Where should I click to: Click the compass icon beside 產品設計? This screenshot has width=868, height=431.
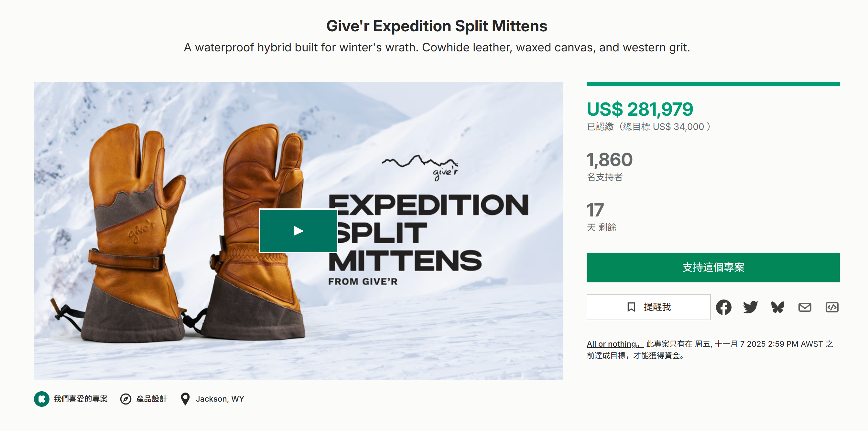coord(126,399)
